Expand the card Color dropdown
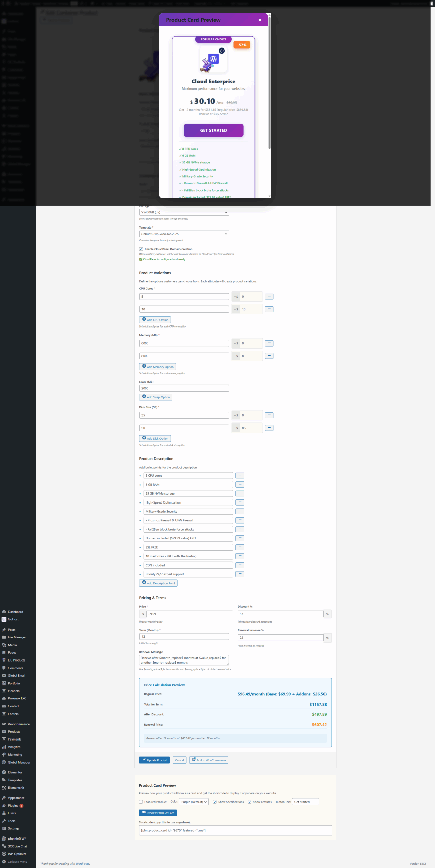This screenshot has height=868, width=435. coord(194,802)
